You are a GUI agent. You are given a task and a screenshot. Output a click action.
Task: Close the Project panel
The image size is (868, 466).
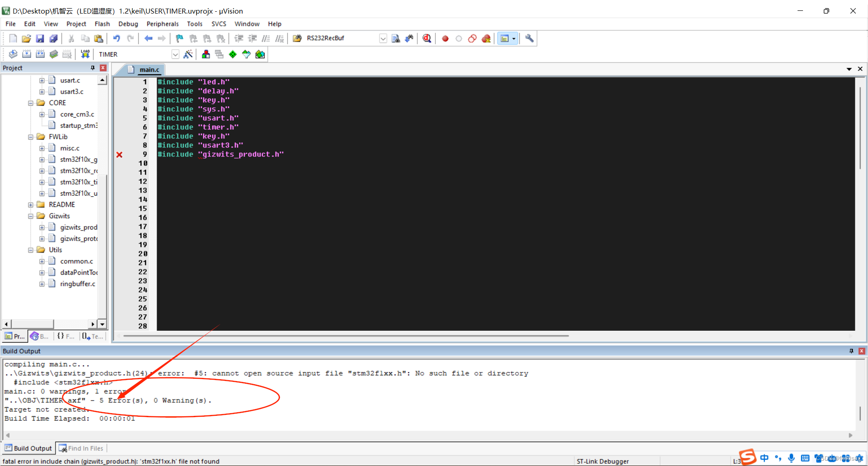103,68
